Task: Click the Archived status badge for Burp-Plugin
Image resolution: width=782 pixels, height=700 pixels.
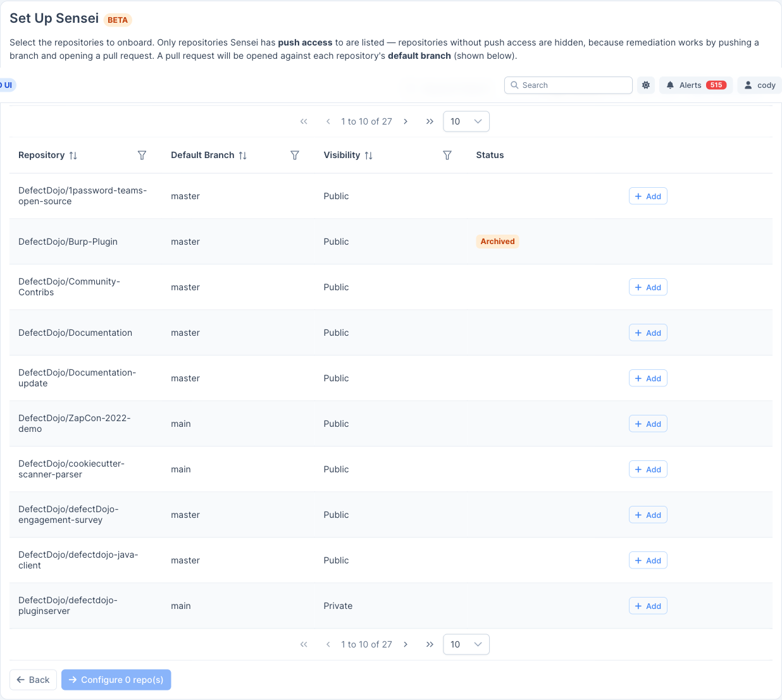Action: (x=498, y=242)
